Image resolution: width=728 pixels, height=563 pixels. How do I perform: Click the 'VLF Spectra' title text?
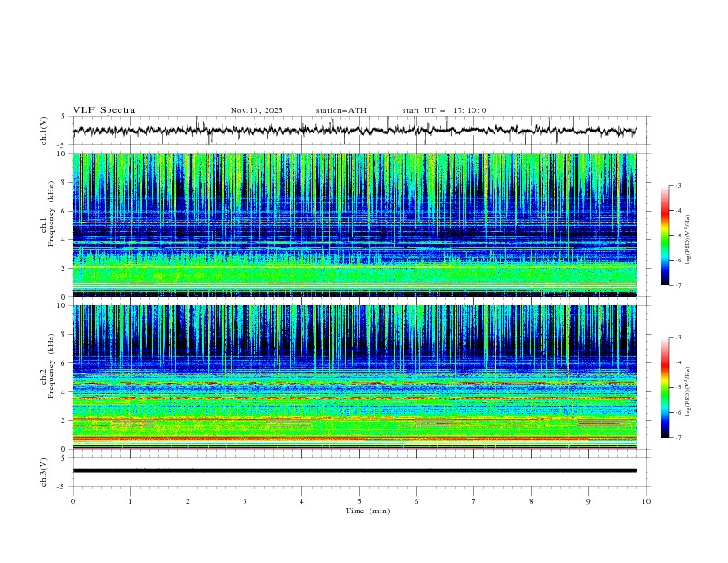[104, 110]
